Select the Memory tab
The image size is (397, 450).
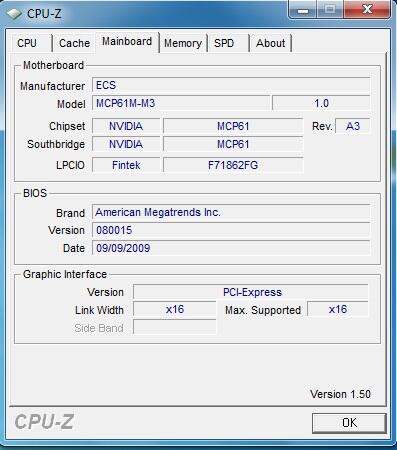tap(183, 43)
